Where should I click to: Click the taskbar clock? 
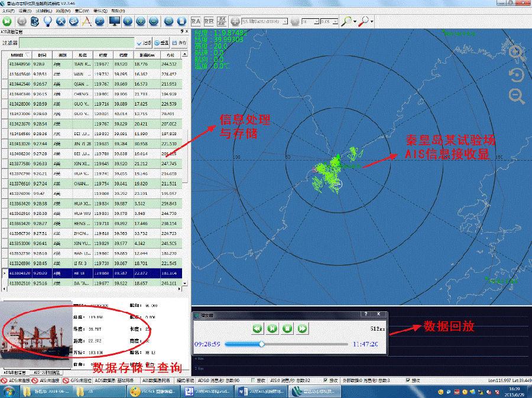(x=515, y=392)
